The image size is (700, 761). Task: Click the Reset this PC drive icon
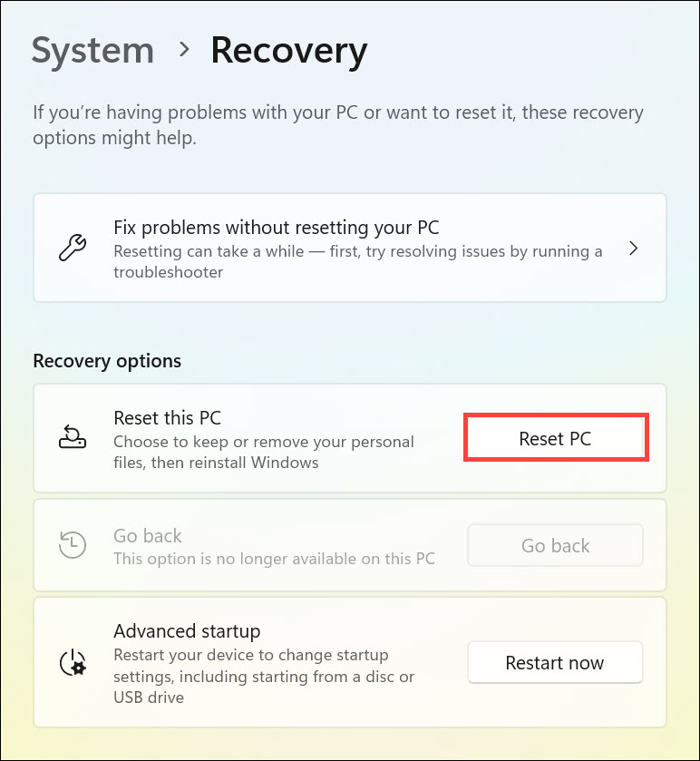tap(72, 438)
